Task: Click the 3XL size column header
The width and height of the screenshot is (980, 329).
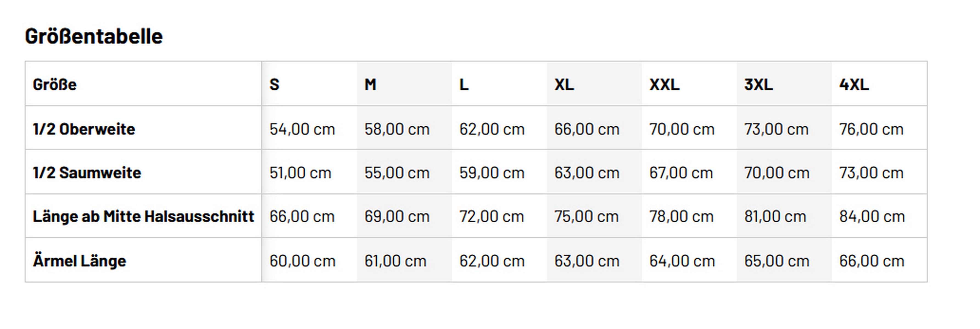Action: pos(759,84)
